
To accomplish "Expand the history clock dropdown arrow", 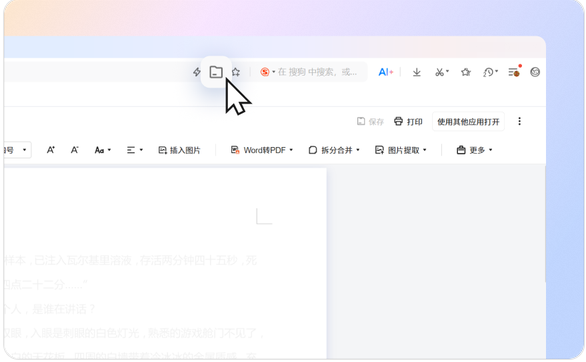I will (497, 71).
